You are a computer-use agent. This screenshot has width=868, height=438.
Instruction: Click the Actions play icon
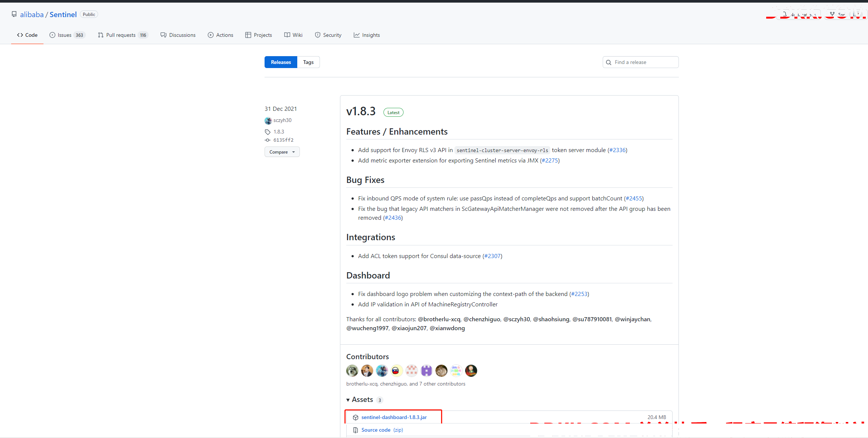[x=211, y=35]
